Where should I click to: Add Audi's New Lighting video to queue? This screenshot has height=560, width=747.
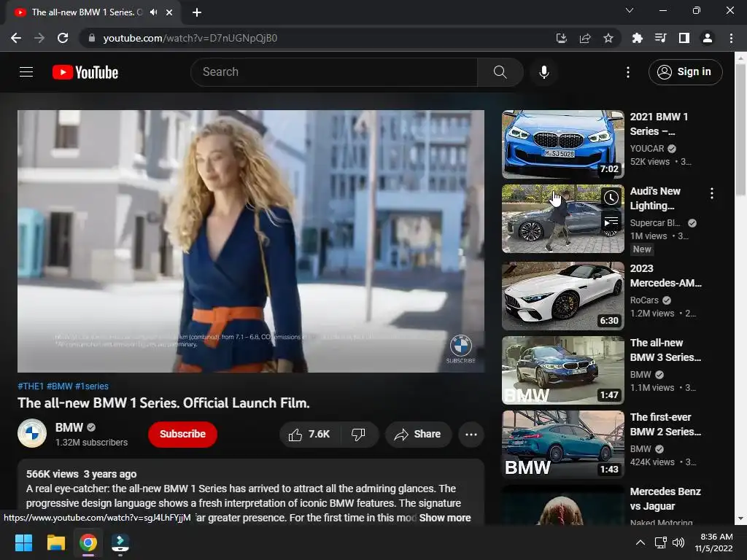(611, 222)
